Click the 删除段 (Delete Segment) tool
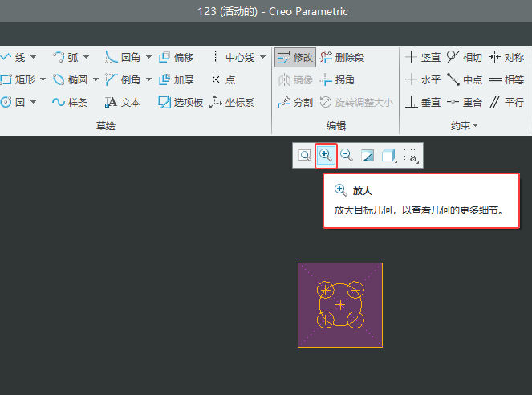532x395 pixels. 342,57
